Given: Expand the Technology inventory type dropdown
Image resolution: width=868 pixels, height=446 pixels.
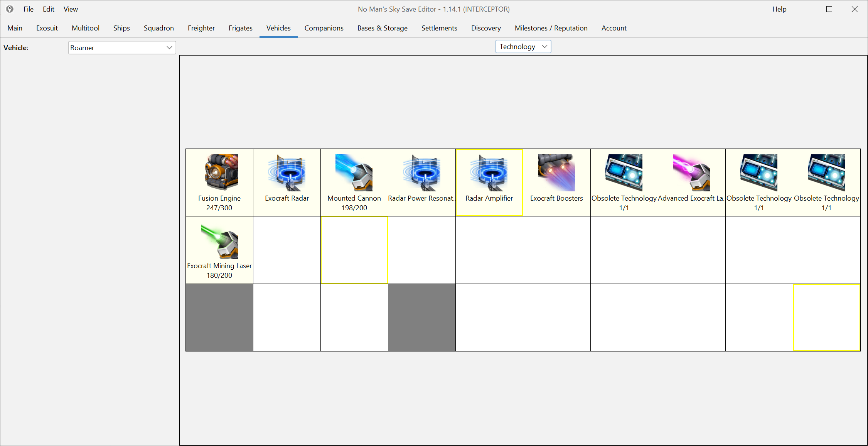Looking at the screenshot, I should click(523, 46).
